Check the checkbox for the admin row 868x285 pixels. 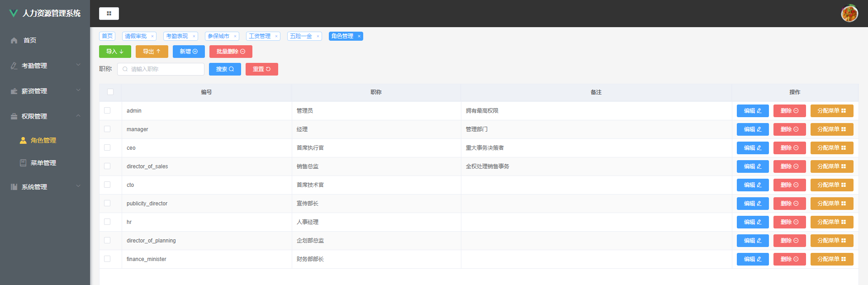click(107, 110)
